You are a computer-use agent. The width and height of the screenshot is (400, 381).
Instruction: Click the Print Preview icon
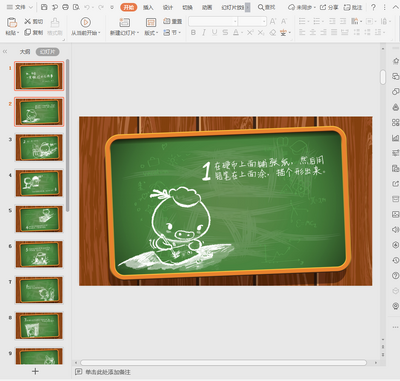click(x=76, y=7)
